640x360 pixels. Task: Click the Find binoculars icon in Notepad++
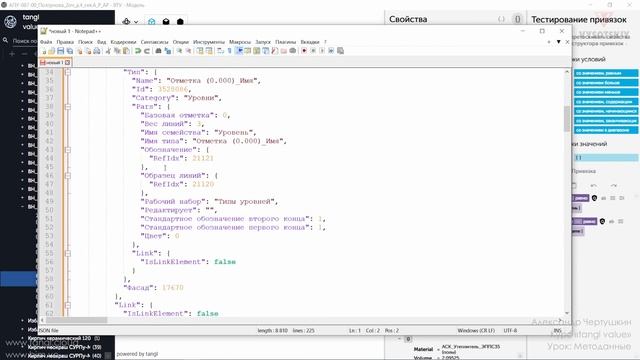tap(158, 51)
